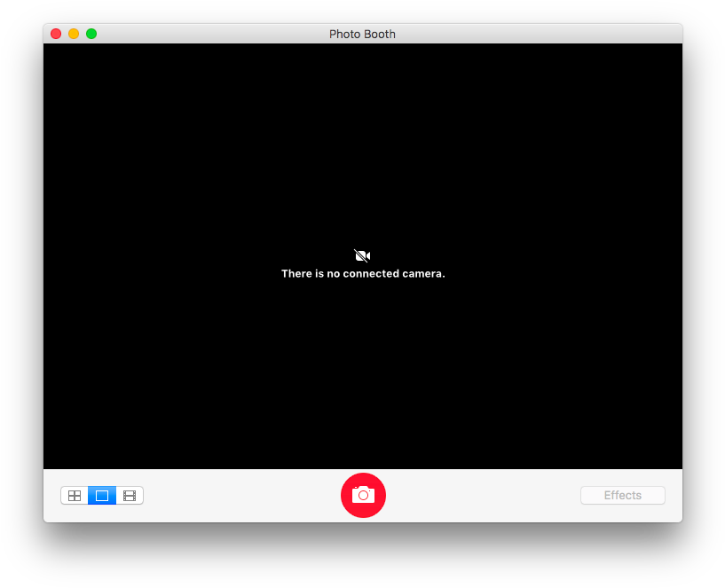Click empty toolbar space left of the shutter
Viewport: 725px width, 588px height.
240,496
